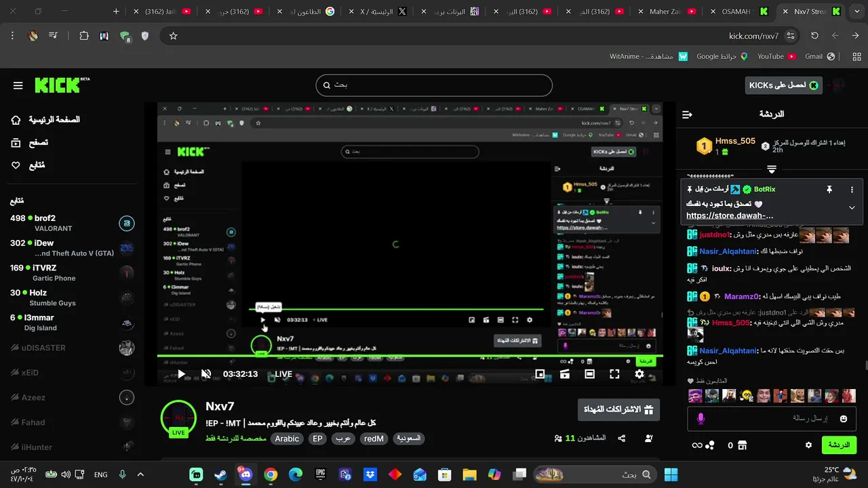
Task: Open iTVRZ Gartic Phone channel
Action: [x=71, y=272]
